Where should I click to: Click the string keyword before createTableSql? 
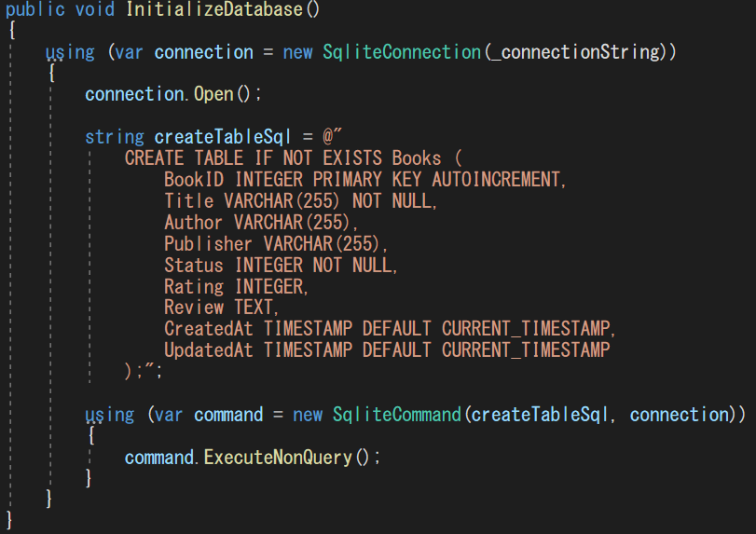click(x=115, y=137)
